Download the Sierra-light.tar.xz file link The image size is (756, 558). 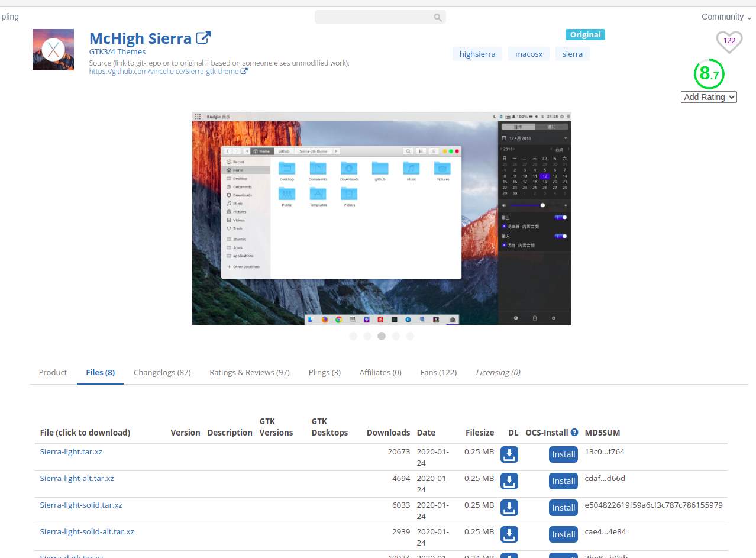tap(71, 451)
